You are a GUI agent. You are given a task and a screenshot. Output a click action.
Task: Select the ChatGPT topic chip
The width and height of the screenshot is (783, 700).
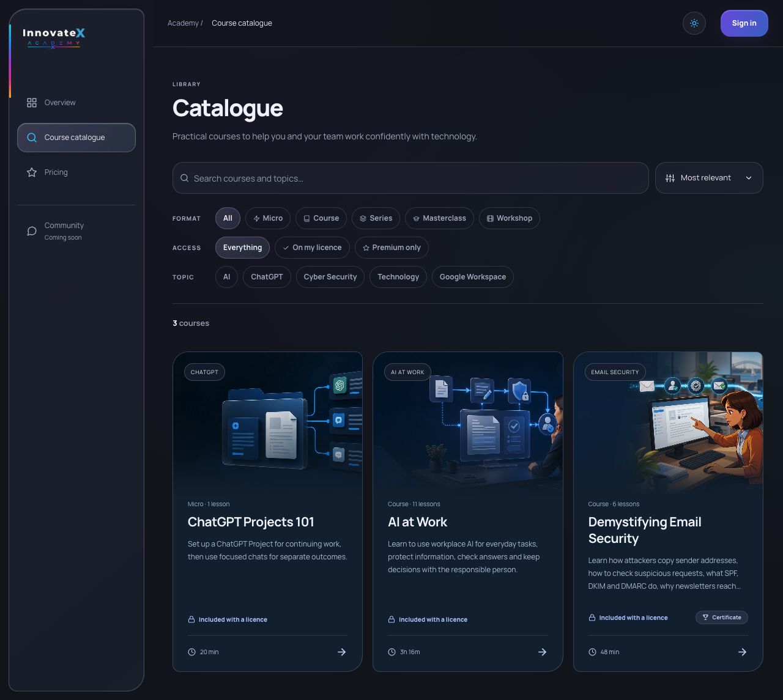(x=267, y=277)
